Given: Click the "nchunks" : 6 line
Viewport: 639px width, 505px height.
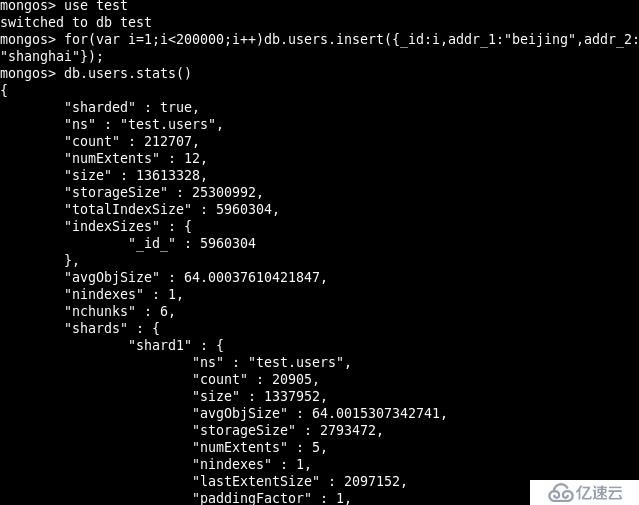Looking at the screenshot, I should [x=120, y=311].
